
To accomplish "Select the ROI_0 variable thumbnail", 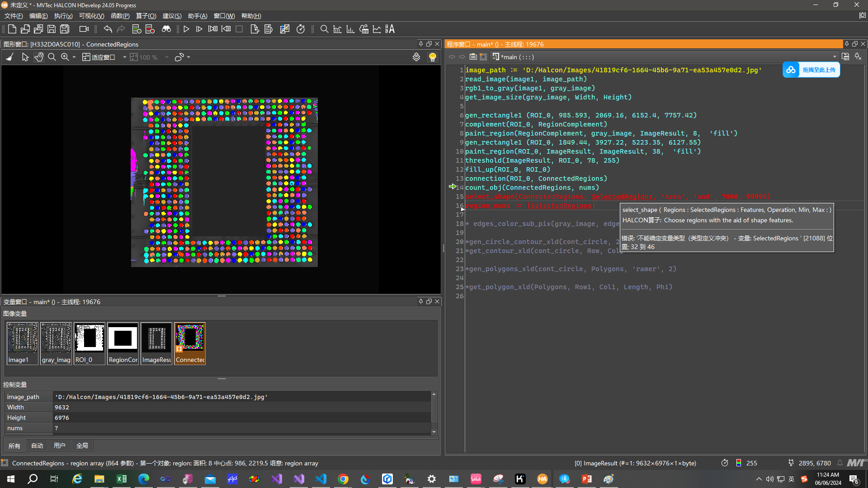I will (x=90, y=343).
